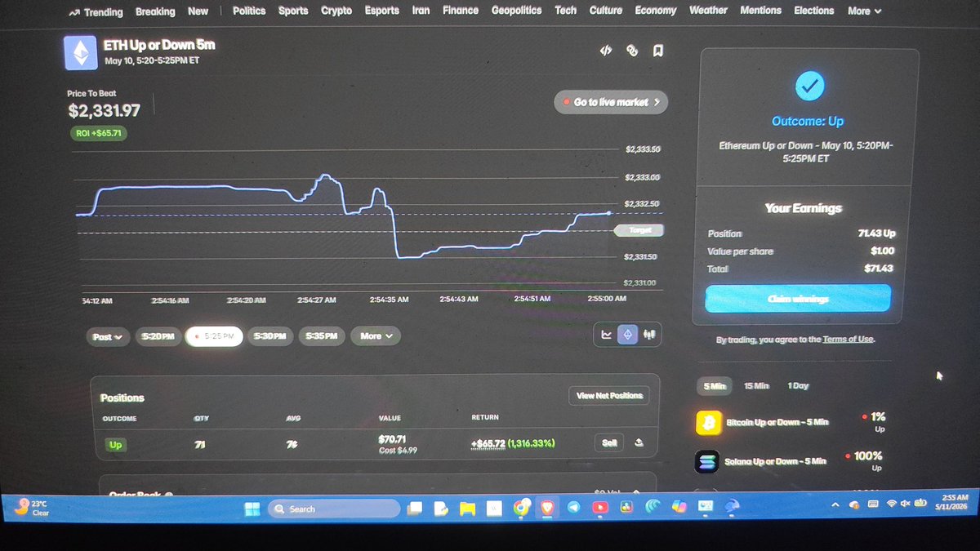The image size is (980, 551).
Task: Show hidden system tray icons
Action: [x=835, y=506]
